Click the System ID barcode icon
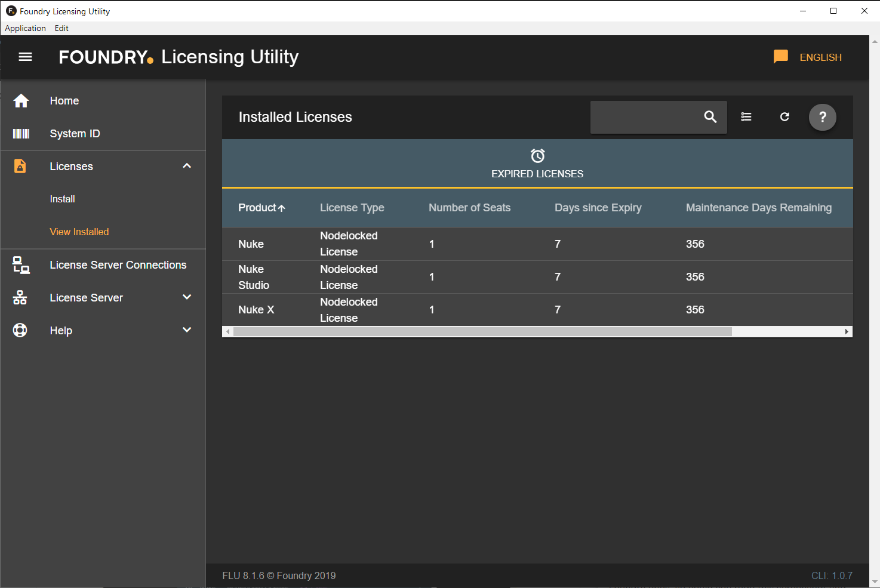This screenshot has width=880, height=588. click(21, 134)
